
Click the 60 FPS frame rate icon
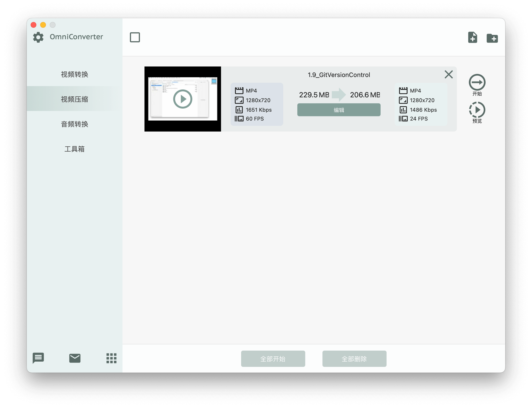tap(239, 119)
